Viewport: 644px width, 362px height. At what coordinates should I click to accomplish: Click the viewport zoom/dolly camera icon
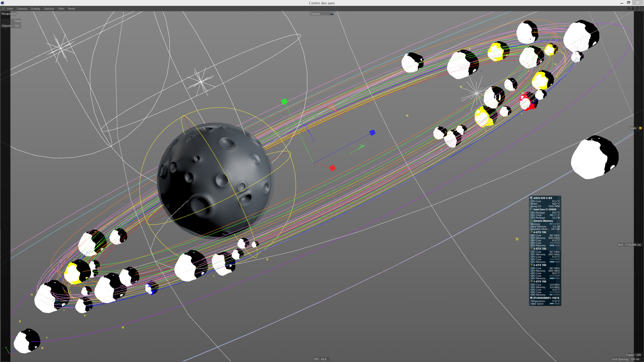[633, 9]
